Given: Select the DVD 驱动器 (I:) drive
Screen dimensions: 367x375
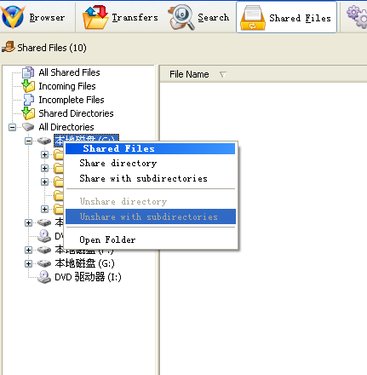Looking at the screenshot, I should (x=88, y=277).
